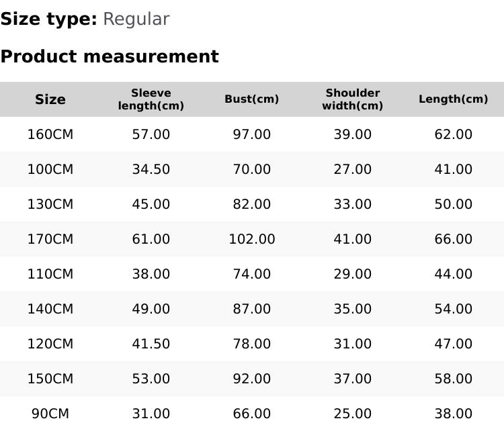
Task: Select the 170CM size row label
Action: coord(50,239)
